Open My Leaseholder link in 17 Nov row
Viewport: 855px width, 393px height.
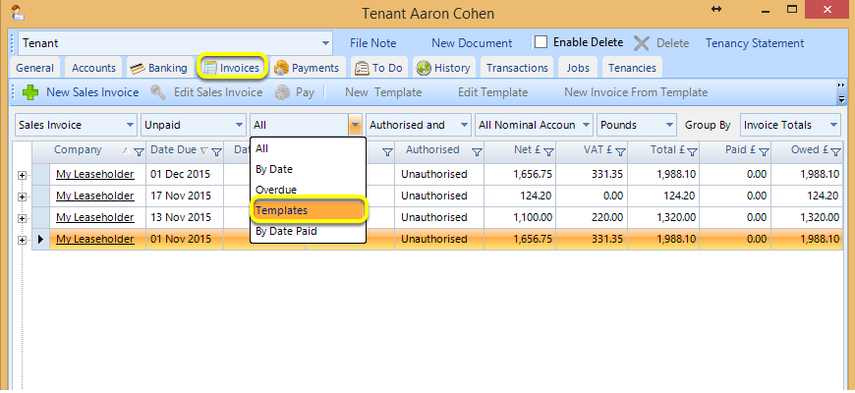(x=95, y=196)
